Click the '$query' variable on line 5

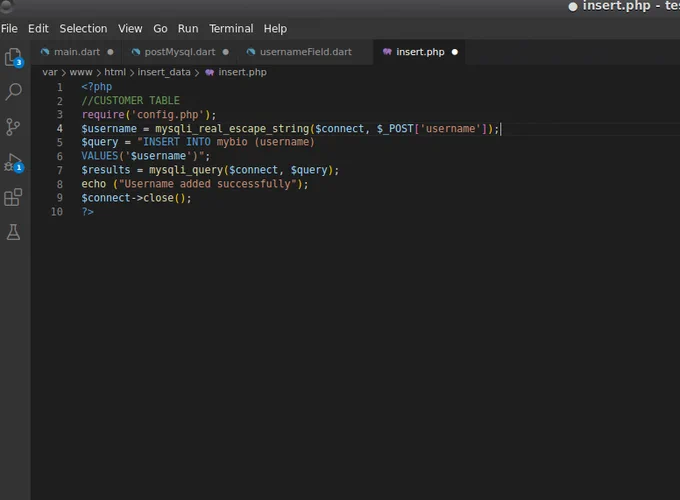pos(100,143)
